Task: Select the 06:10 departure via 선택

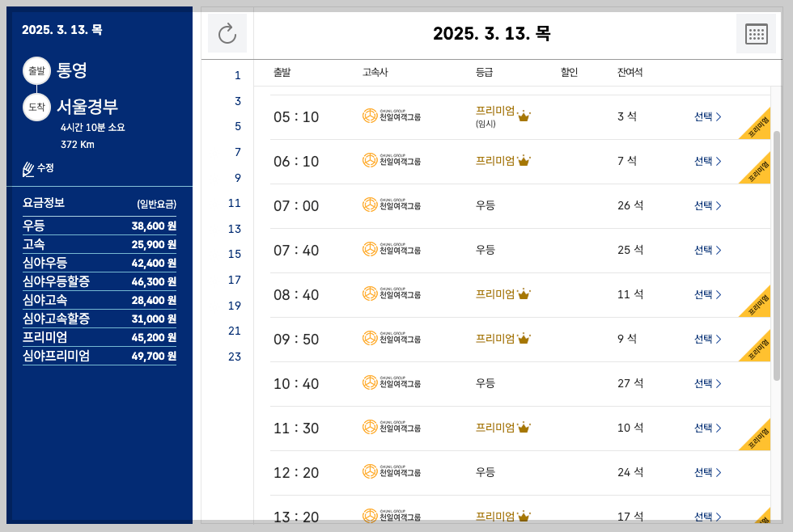Action: point(707,161)
